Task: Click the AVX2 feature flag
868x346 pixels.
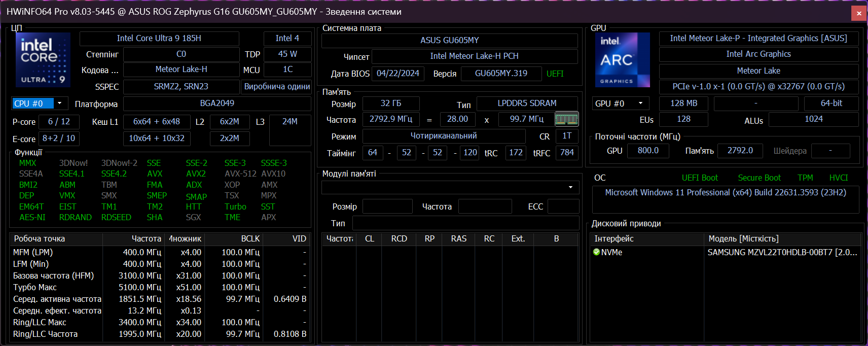Action: tap(196, 174)
